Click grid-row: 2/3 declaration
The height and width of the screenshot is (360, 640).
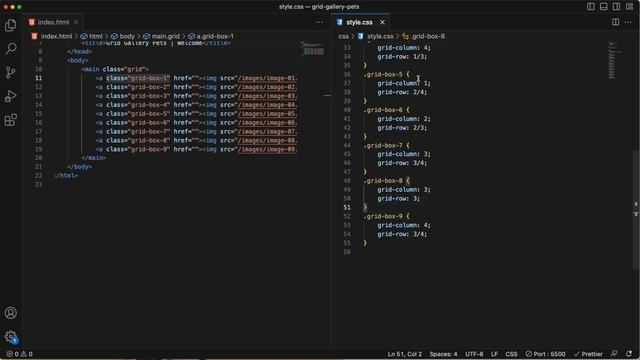pyautogui.click(x=402, y=128)
